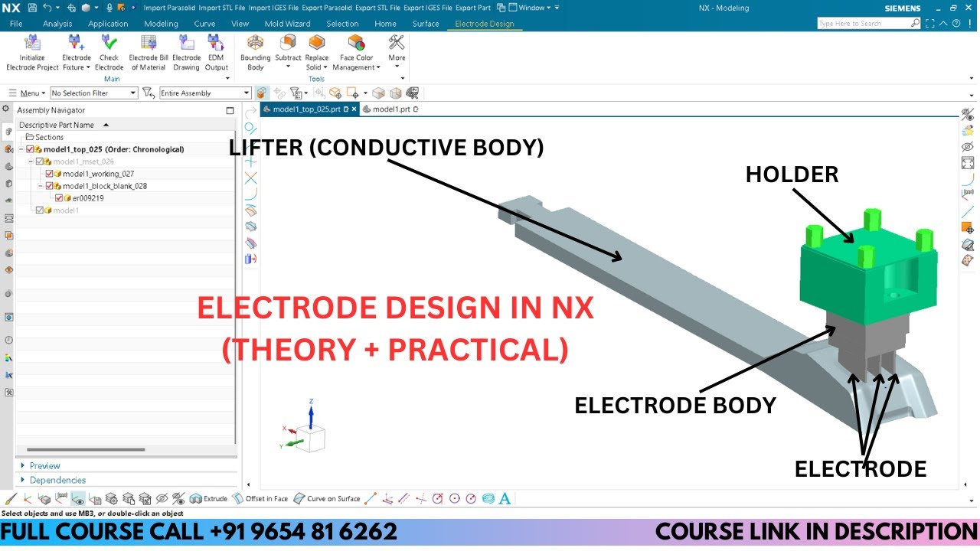Collapse model1_top_025 tree node

tap(21, 149)
